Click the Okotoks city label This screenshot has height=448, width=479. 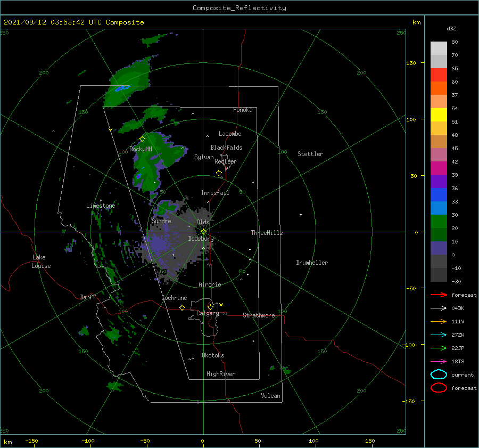tap(213, 355)
